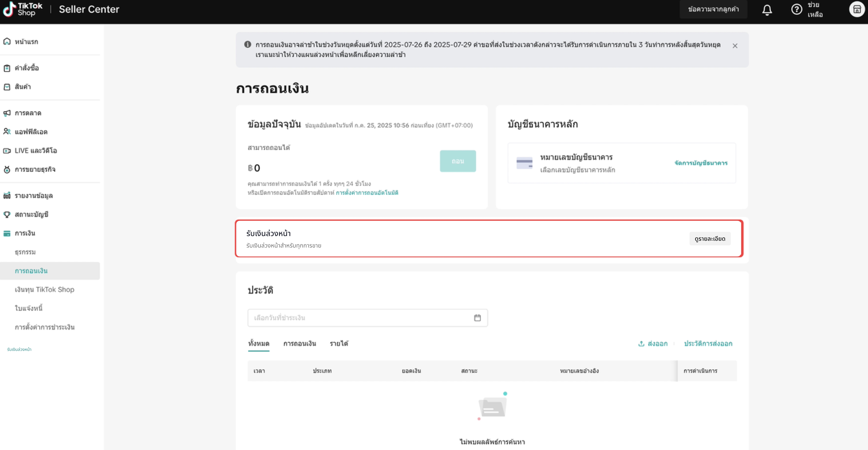Click the TikTok Shop logo

pyautogui.click(x=23, y=9)
